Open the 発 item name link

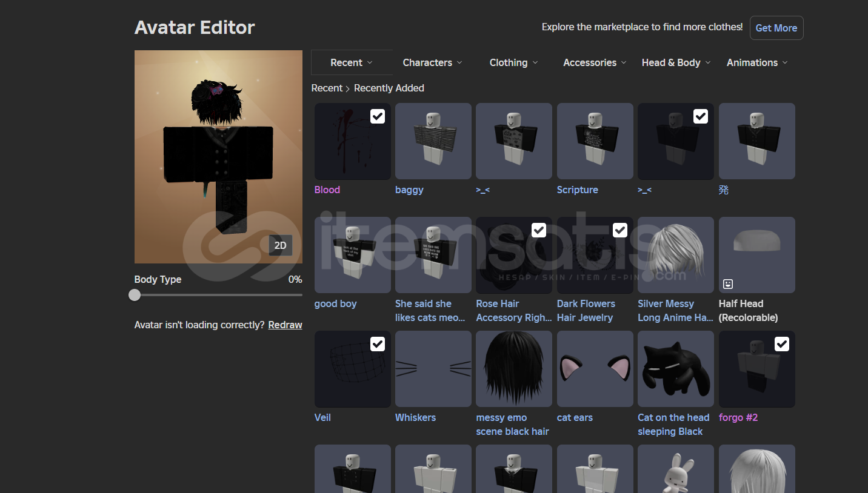[x=724, y=190]
